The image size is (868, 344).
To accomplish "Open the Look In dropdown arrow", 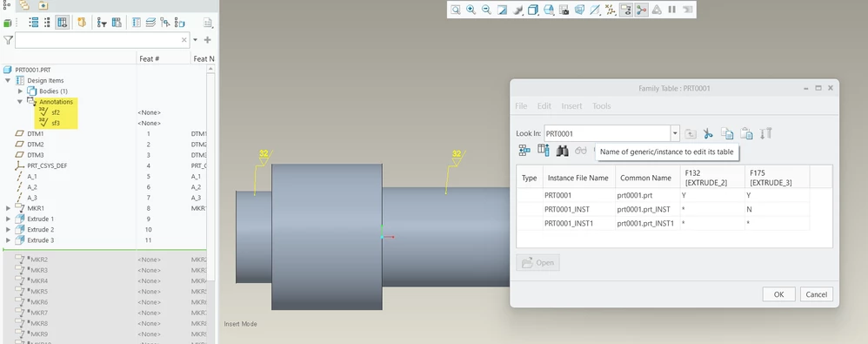I will pyautogui.click(x=676, y=133).
